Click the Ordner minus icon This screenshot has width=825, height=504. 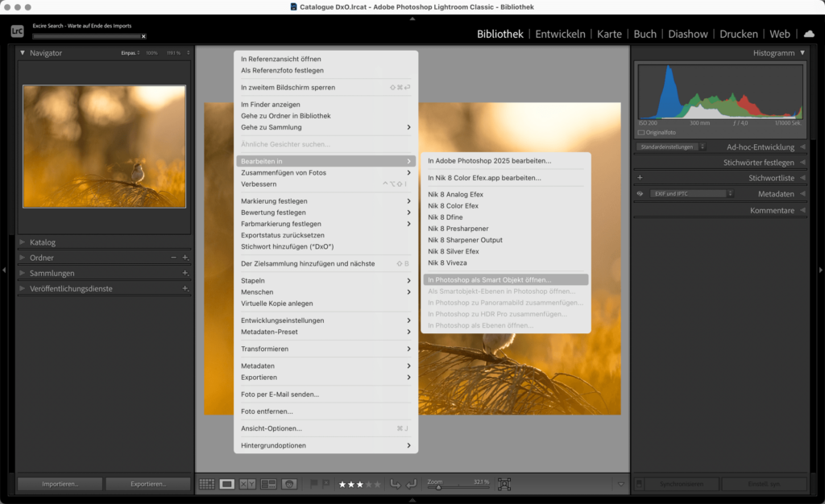[174, 258]
